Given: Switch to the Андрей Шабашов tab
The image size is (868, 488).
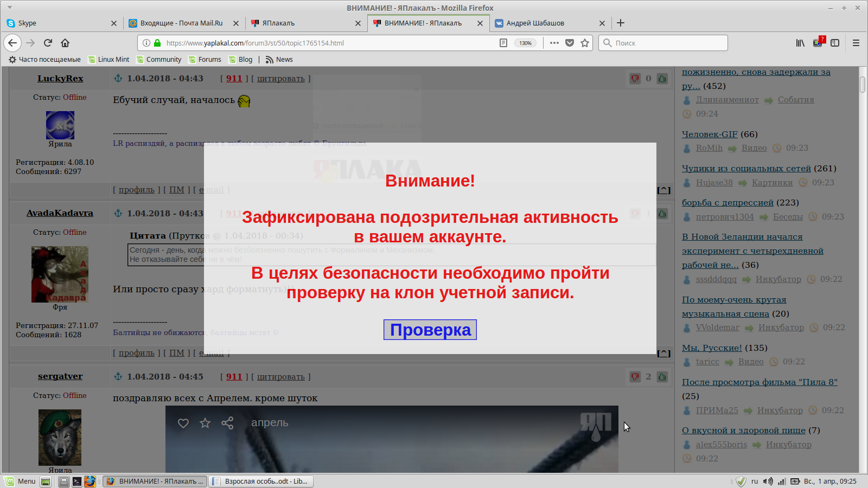Looking at the screenshot, I should [x=550, y=23].
